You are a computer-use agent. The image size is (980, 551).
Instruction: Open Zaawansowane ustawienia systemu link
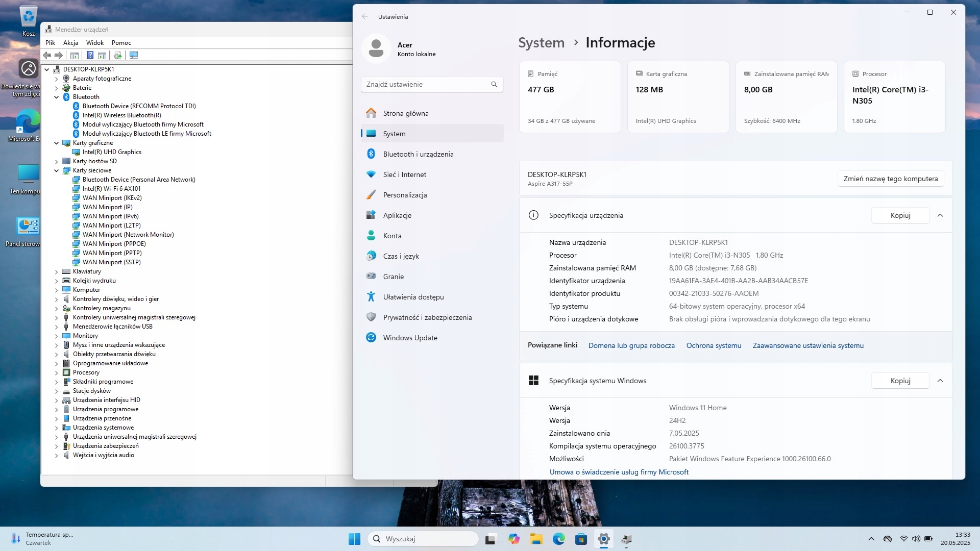(x=808, y=345)
